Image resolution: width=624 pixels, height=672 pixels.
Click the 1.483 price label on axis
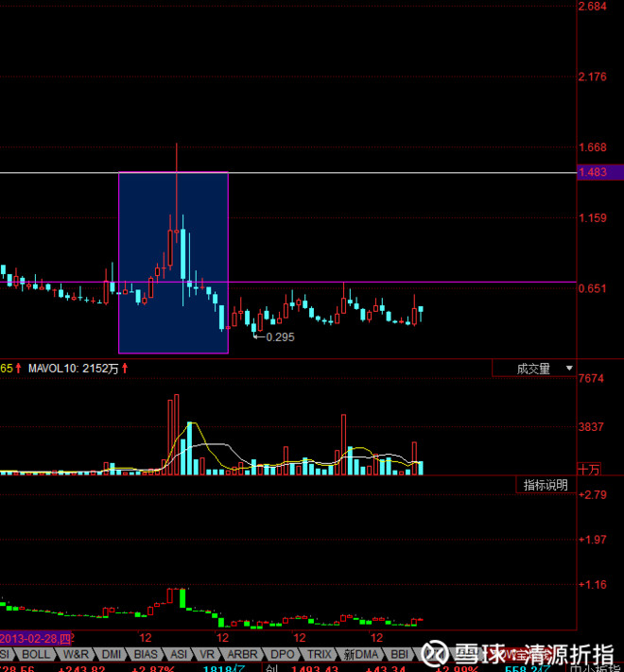599,172
